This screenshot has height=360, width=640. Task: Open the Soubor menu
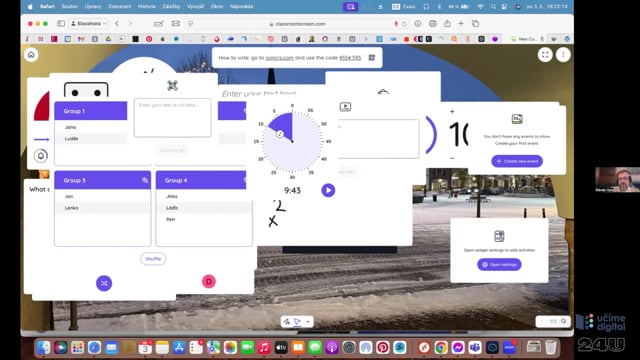(69, 7)
